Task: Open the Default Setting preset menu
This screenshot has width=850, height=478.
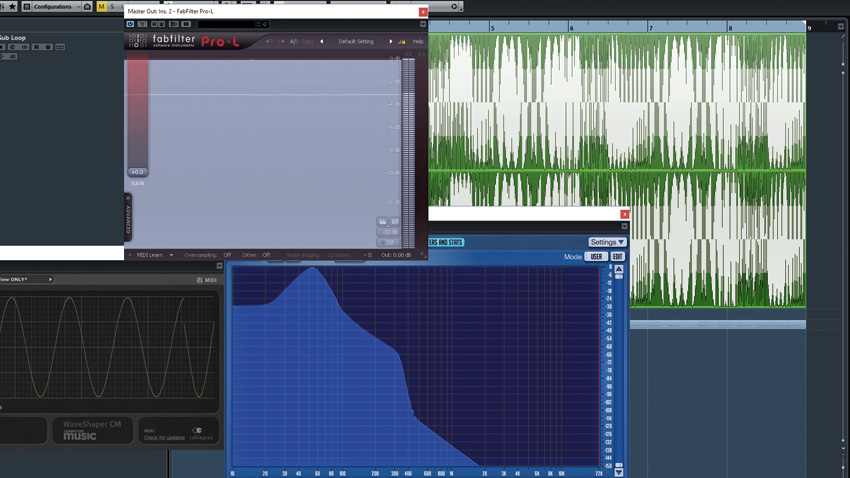Action: pos(356,42)
